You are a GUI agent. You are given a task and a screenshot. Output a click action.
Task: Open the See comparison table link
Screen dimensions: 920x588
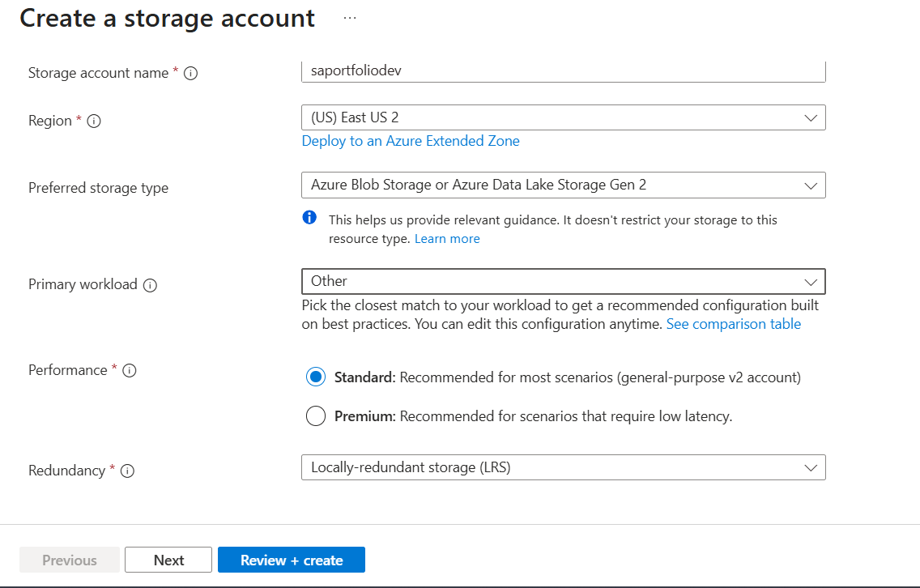tap(733, 324)
